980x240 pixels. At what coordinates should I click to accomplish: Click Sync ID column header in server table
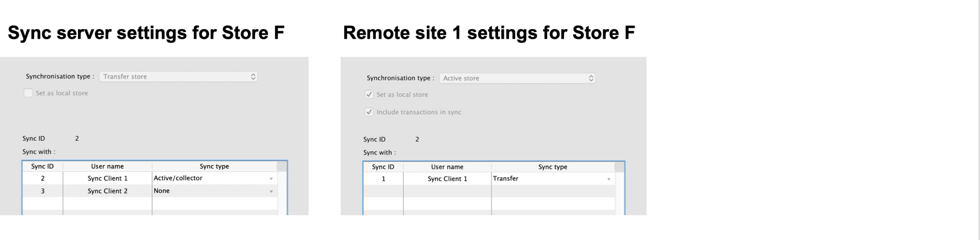pos(42,167)
